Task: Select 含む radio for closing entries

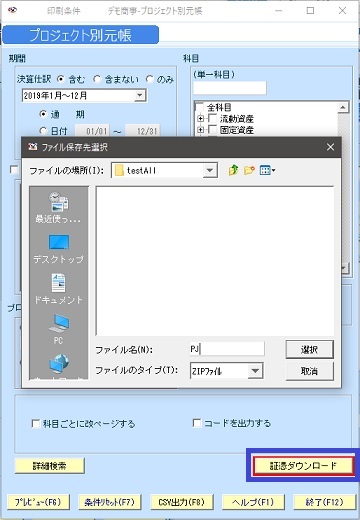Action: point(61,79)
